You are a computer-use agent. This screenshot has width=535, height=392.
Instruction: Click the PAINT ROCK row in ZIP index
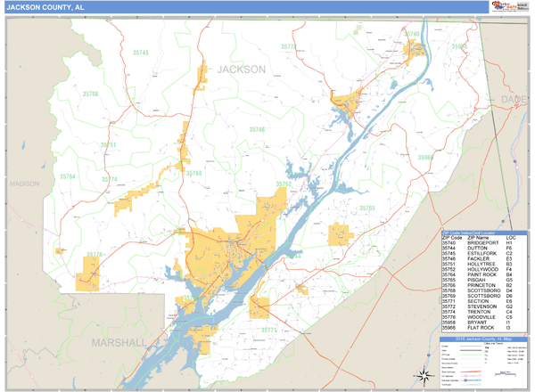[484, 274]
